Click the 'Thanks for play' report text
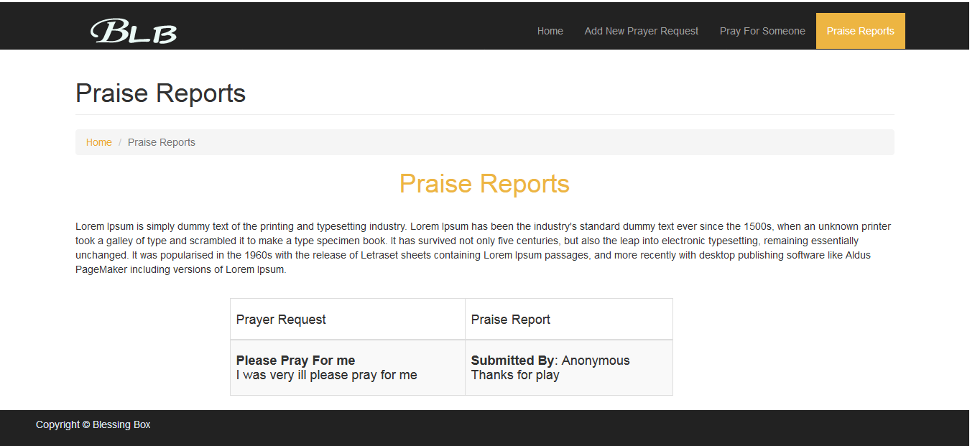980x446 pixels. click(x=515, y=375)
